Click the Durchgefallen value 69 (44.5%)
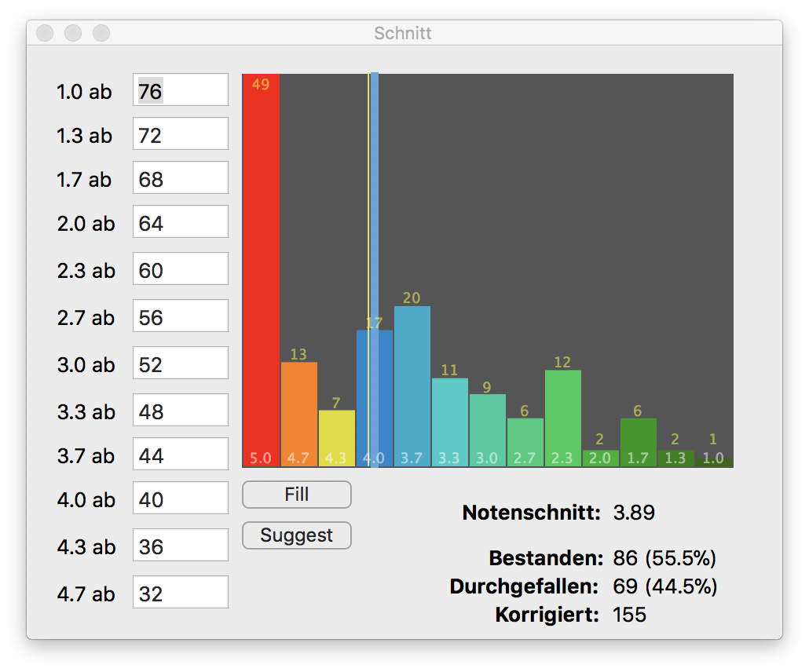Image resolution: width=809 pixels, height=672 pixels. pyautogui.click(x=665, y=586)
